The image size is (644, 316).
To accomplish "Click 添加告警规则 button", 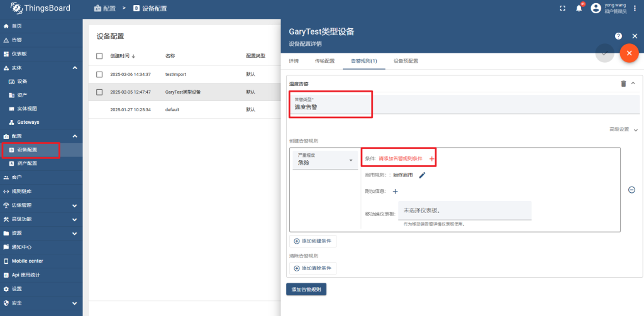I will (x=306, y=290).
